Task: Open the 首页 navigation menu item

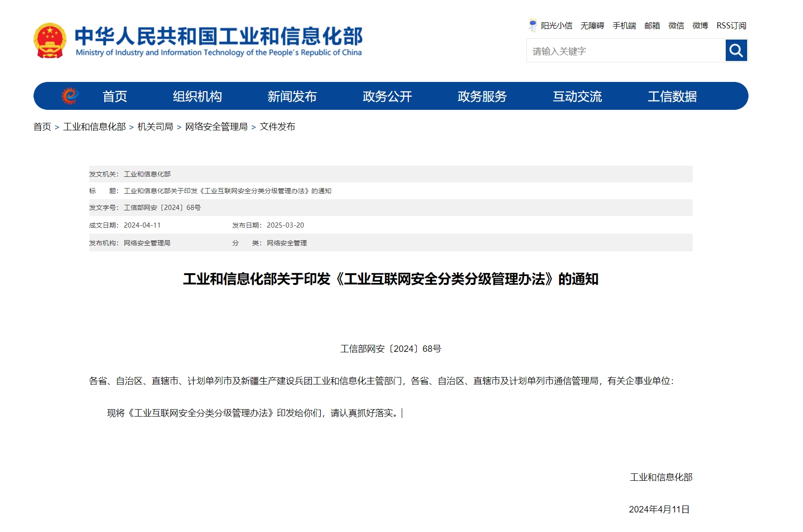Action: (x=115, y=96)
